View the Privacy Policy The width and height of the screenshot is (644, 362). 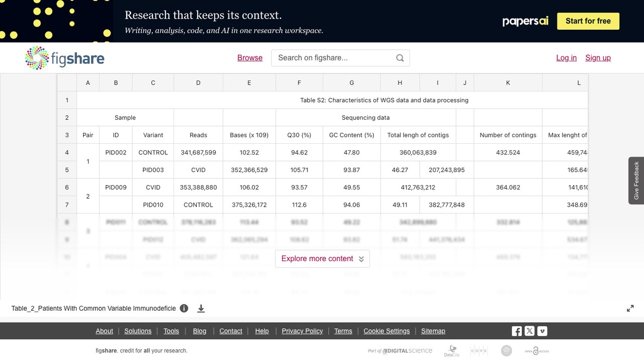[x=302, y=331]
